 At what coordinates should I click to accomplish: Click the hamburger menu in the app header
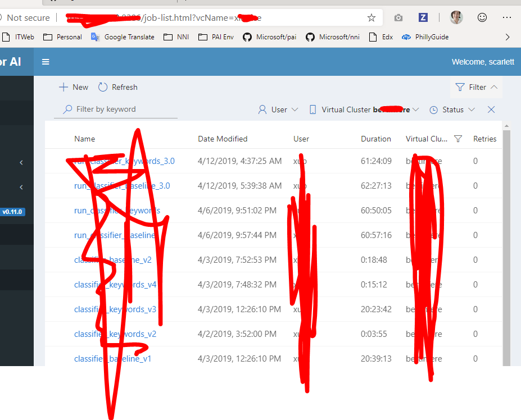pyautogui.click(x=46, y=62)
